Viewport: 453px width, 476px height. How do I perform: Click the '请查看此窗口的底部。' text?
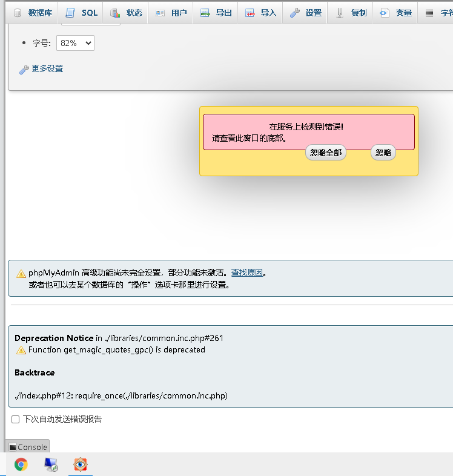249,138
